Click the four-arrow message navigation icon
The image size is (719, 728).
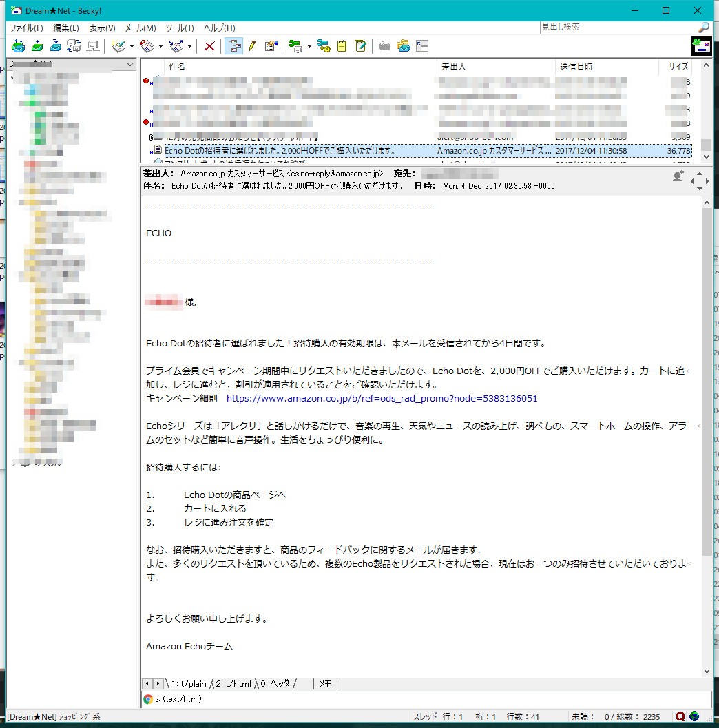700,180
